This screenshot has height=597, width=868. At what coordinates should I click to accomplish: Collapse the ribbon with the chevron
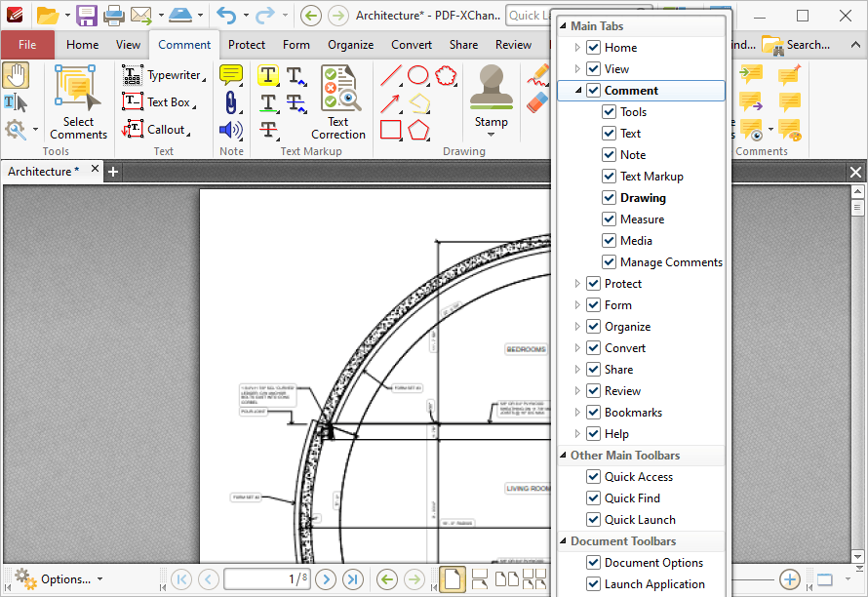click(855, 45)
